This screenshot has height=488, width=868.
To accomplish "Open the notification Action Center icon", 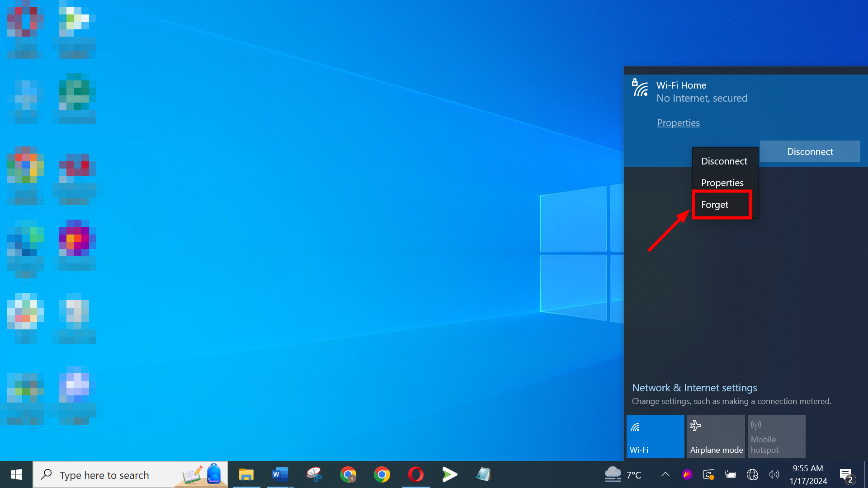I will coord(846,474).
